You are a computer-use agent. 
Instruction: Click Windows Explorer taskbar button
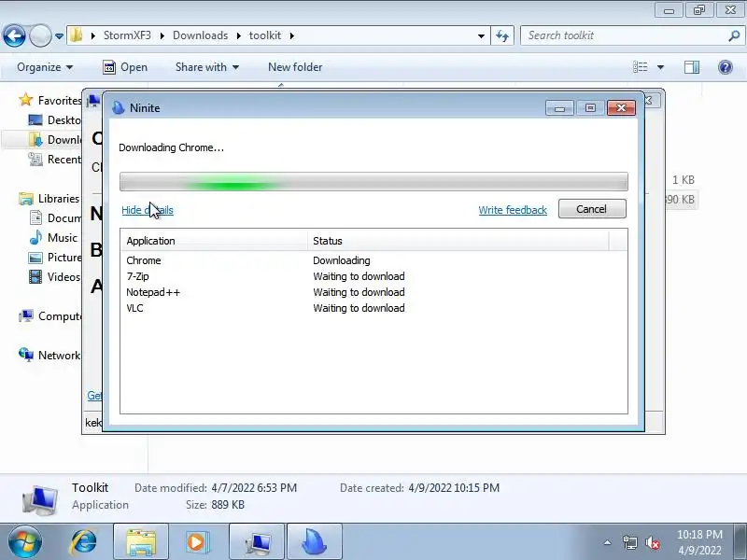(x=141, y=541)
